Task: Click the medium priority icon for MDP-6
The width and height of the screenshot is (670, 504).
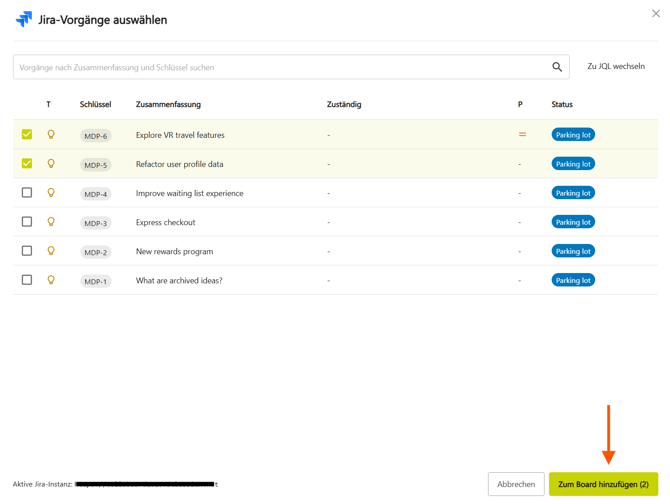Action: (x=522, y=134)
